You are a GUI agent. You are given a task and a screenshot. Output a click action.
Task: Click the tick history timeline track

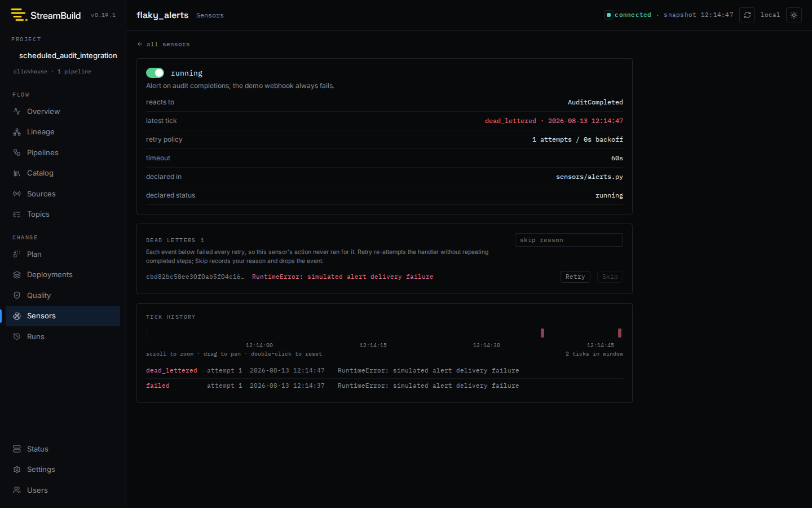385,333
